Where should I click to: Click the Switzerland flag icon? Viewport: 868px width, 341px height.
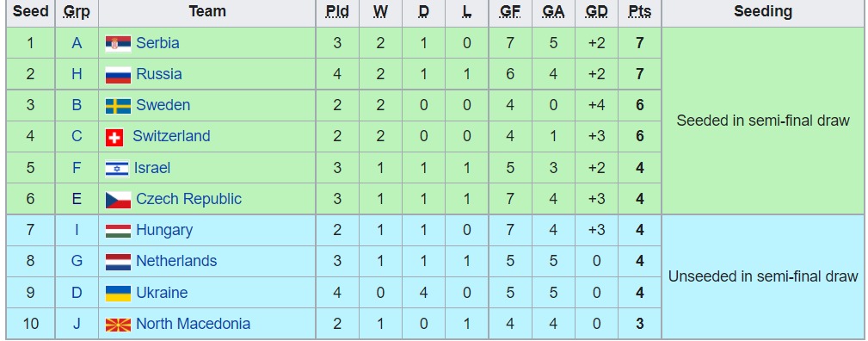click(114, 137)
